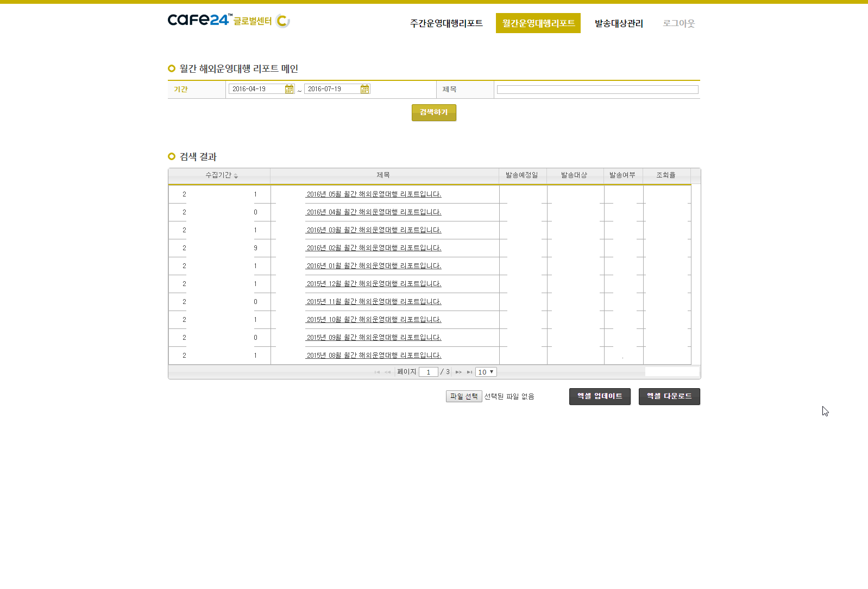Click the 엑셀 다운로드 button
This screenshot has width=868, height=589.
[669, 396]
